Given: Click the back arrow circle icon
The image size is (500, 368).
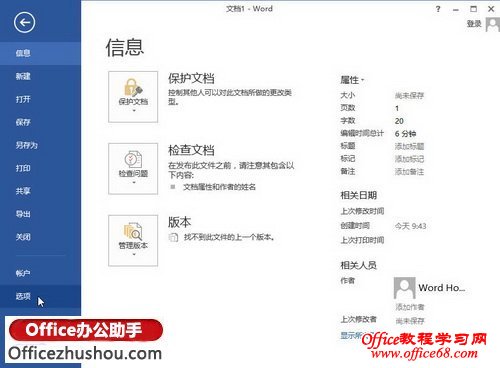Looking at the screenshot, I should coord(24,22).
